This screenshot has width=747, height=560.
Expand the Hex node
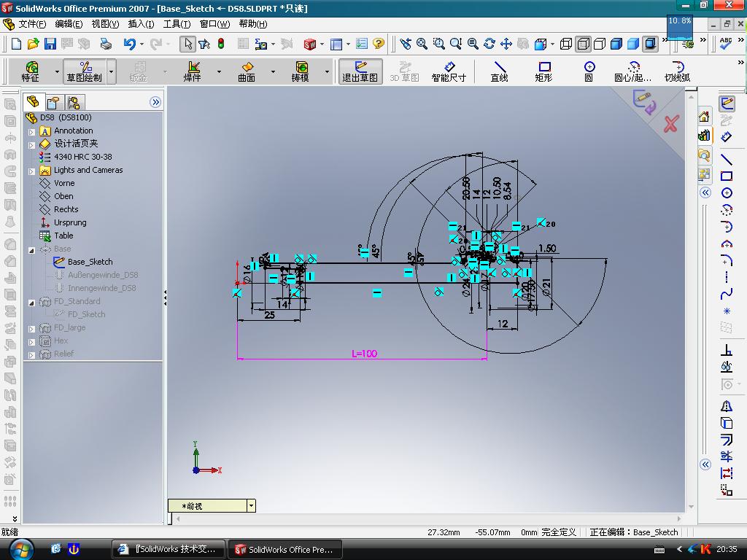click(31, 342)
